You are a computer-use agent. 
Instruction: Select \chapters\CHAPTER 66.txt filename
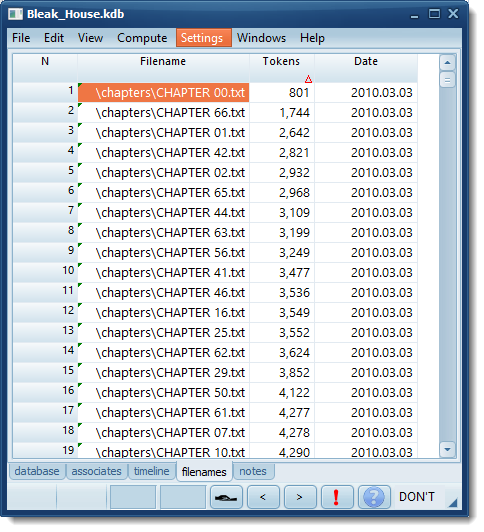tap(163, 113)
